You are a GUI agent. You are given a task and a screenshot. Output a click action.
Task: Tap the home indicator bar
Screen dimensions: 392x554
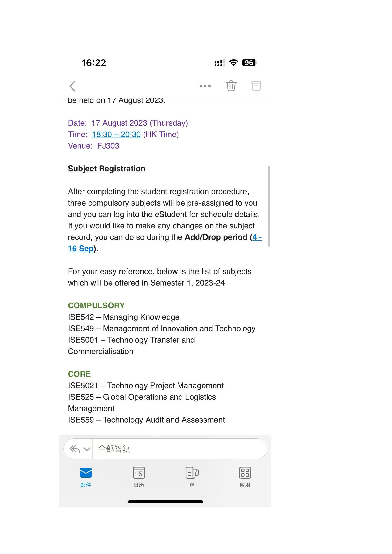coord(165,502)
